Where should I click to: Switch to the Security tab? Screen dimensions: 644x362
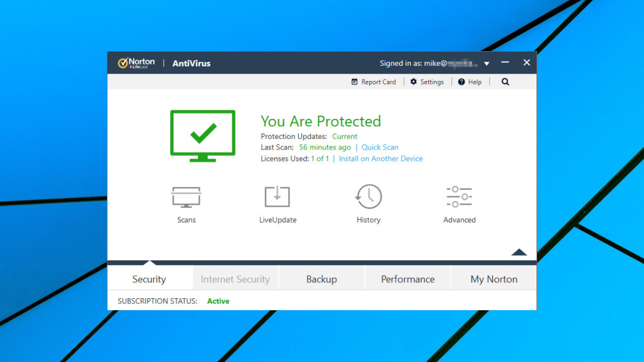149,279
